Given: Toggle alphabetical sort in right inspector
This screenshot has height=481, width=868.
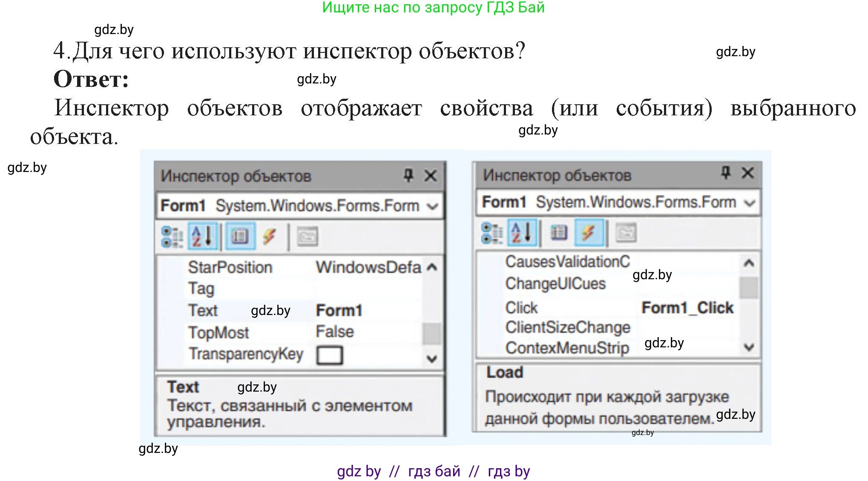Looking at the screenshot, I should pos(522,233).
